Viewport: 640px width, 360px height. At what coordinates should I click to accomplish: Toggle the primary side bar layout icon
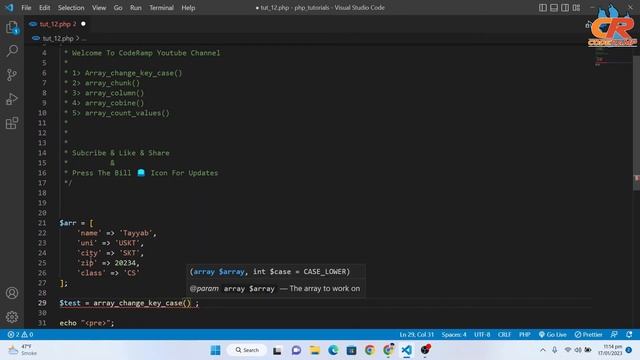[542, 7]
